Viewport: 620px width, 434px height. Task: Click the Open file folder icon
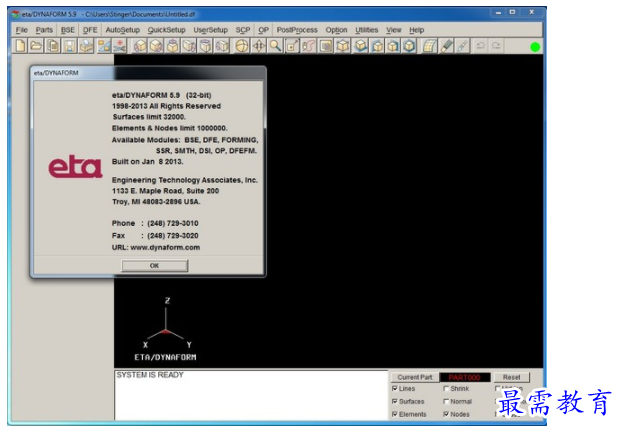coord(37,46)
